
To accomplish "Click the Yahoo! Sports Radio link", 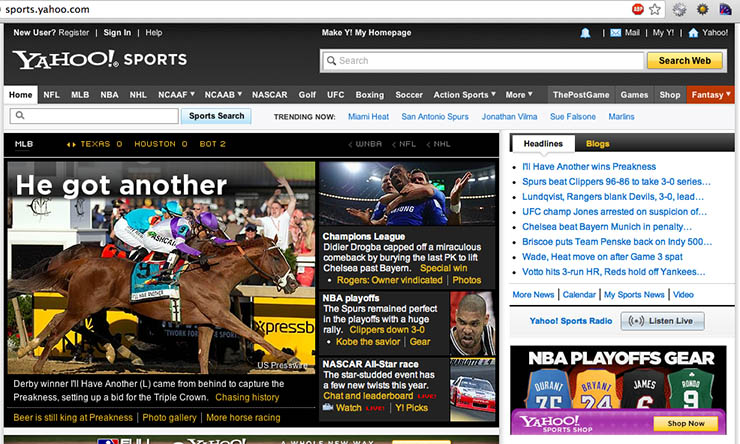I will tap(571, 321).
